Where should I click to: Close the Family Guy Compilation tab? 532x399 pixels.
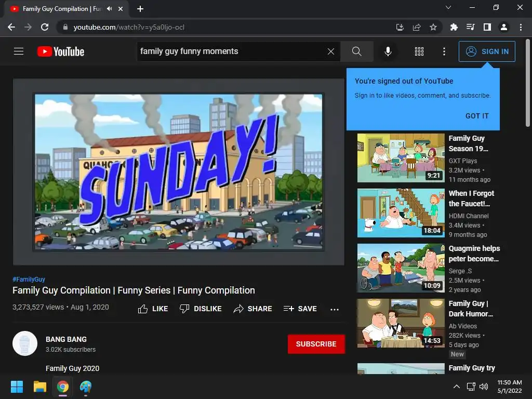tap(121, 9)
